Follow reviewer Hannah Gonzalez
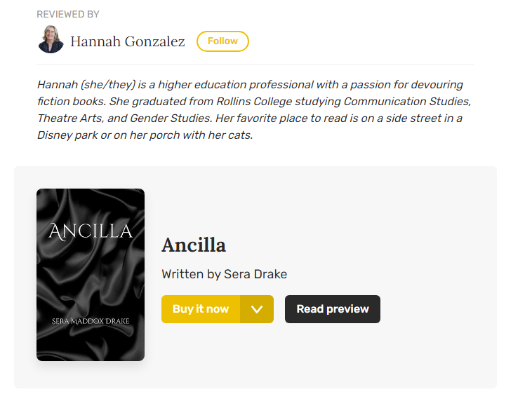Image resolution: width=532 pixels, height=401 pixels. point(222,41)
